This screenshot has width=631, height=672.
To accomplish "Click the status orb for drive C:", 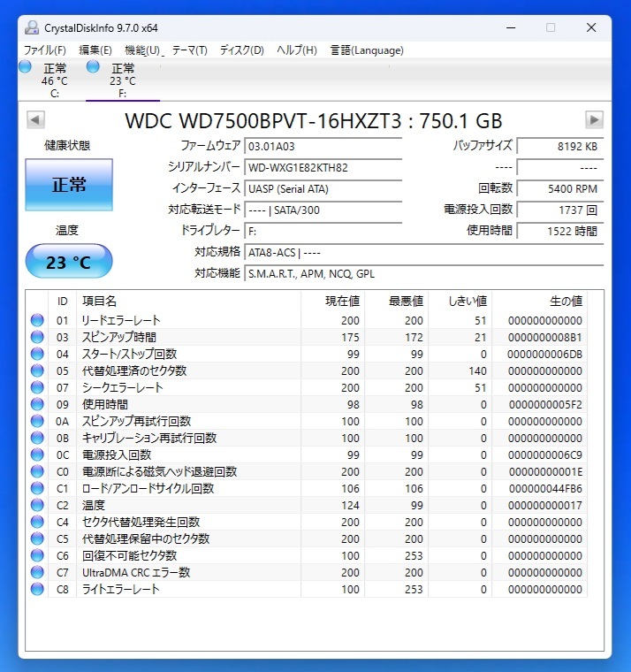I will 26,66.
